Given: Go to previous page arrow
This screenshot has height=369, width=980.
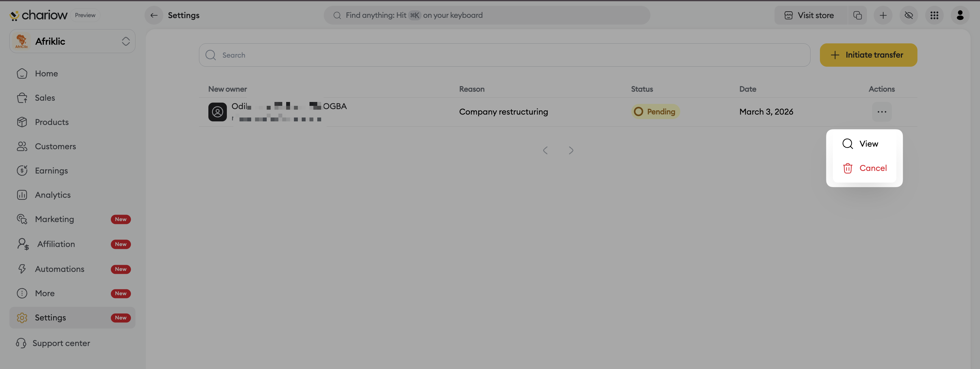Looking at the screenshot, I should pos(545,151).
